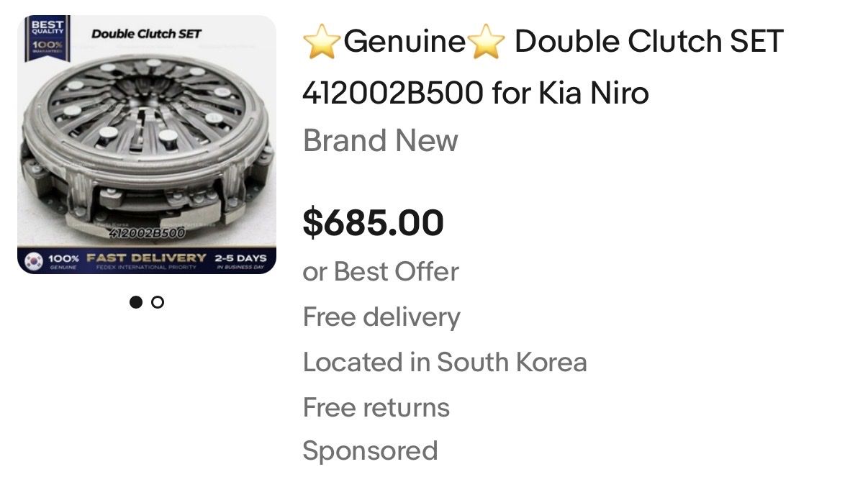Click the Double Clutch SET heading inside image
This screenshot has height=477, width=868.
tap(146, 34)
